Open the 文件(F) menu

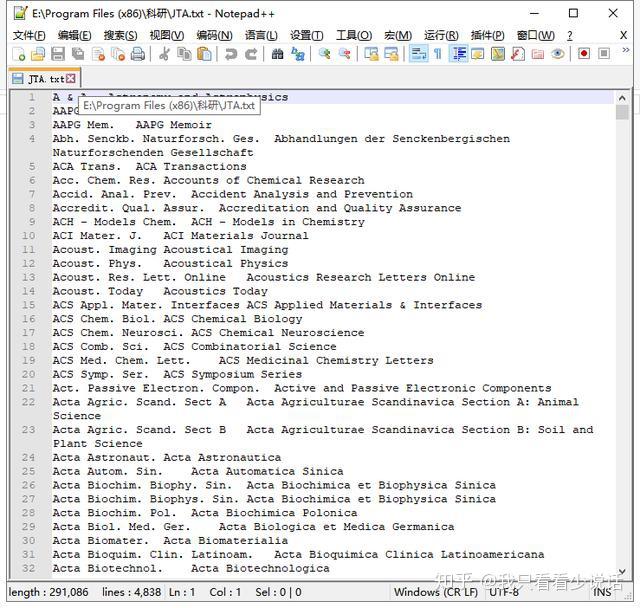click(29, 36)
